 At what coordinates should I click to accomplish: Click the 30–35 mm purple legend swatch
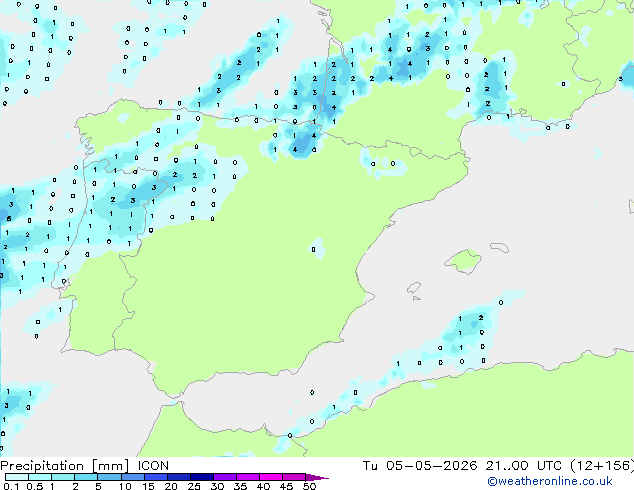click(x=225, y=477)
